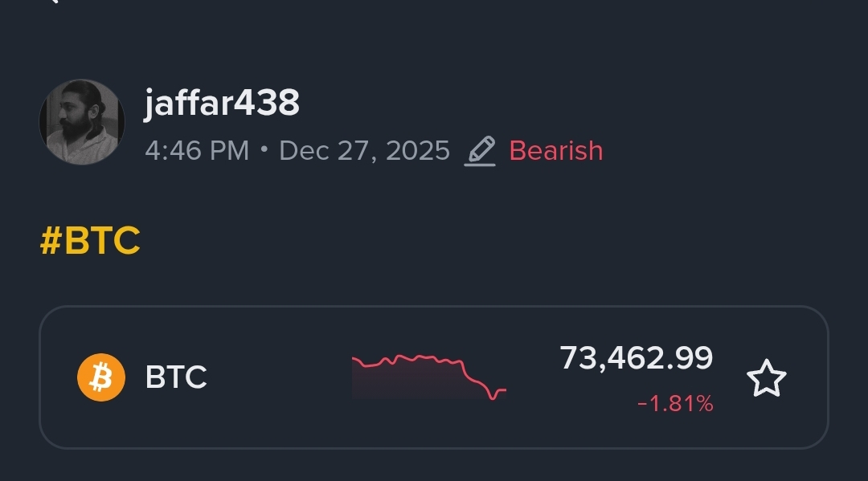Open jaffar438's profile picture
868x481 pixels.
pyautogui.click(x=81, y=122)
